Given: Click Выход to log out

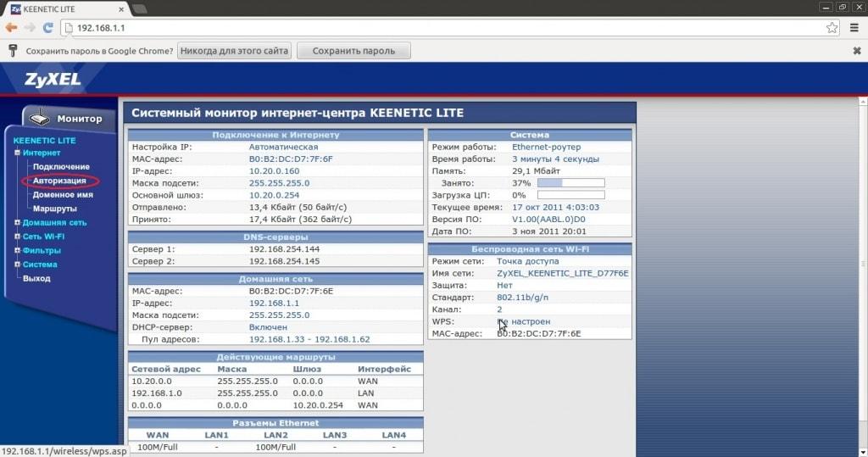Looking at the screenshot, I should 36,278.
